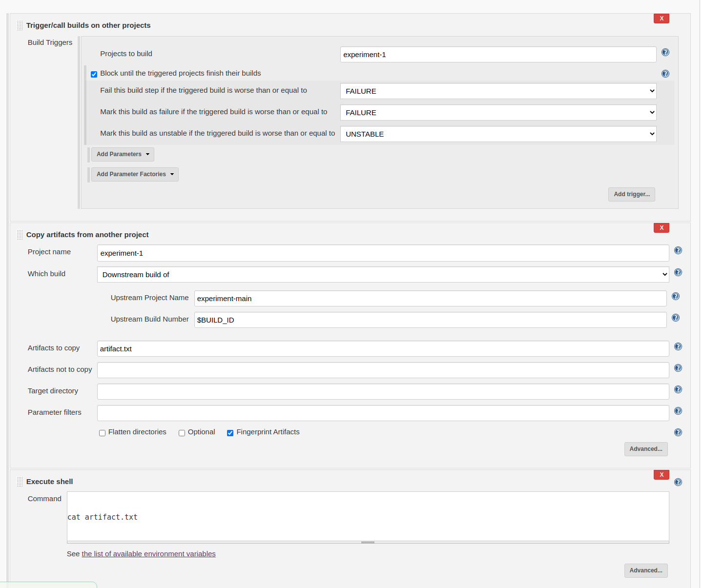Click help icon next to Projects to build

tap(665, 53)
